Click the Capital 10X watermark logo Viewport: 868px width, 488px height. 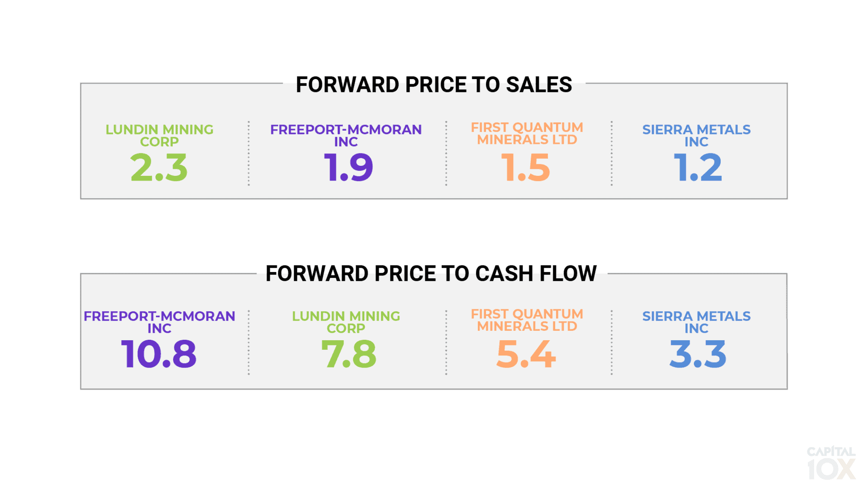(830, 463)
